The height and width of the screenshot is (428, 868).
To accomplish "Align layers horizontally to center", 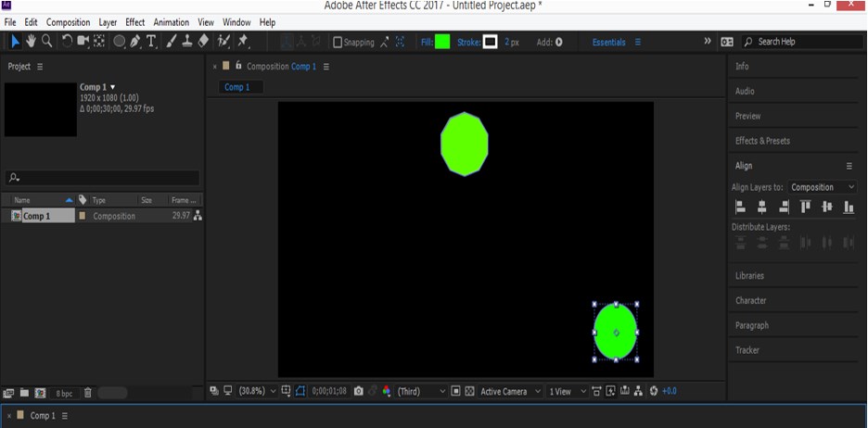I will (762, 208).
